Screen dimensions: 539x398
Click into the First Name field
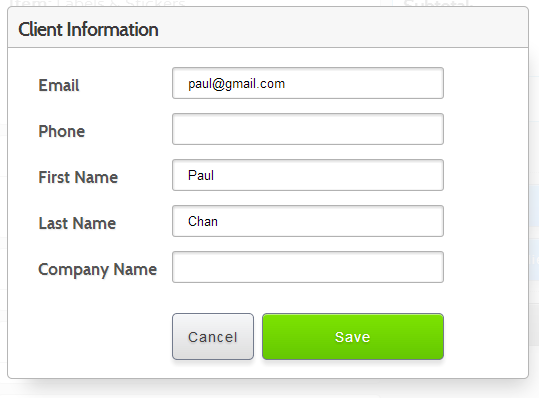[x=308, y=175]
